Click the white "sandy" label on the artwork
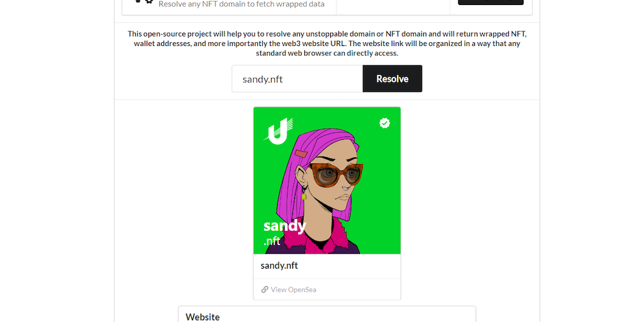Screen dimensions: 644x322 click(285, 226)
